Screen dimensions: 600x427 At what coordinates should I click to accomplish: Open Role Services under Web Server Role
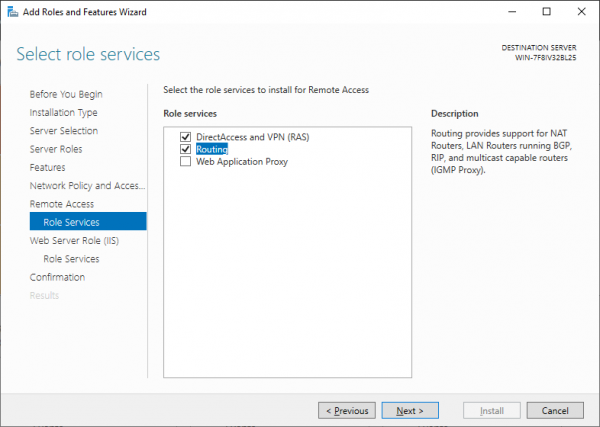tap(71, 259)
